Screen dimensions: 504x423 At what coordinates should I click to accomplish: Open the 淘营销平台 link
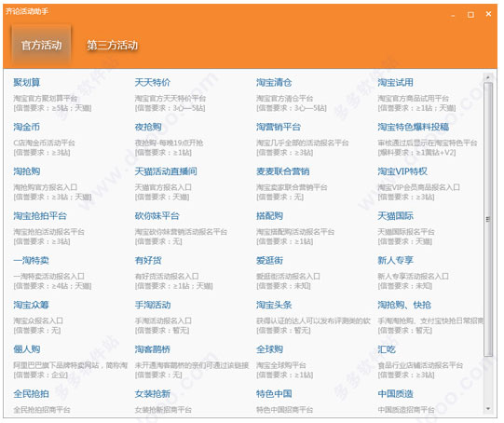[279, 127]
